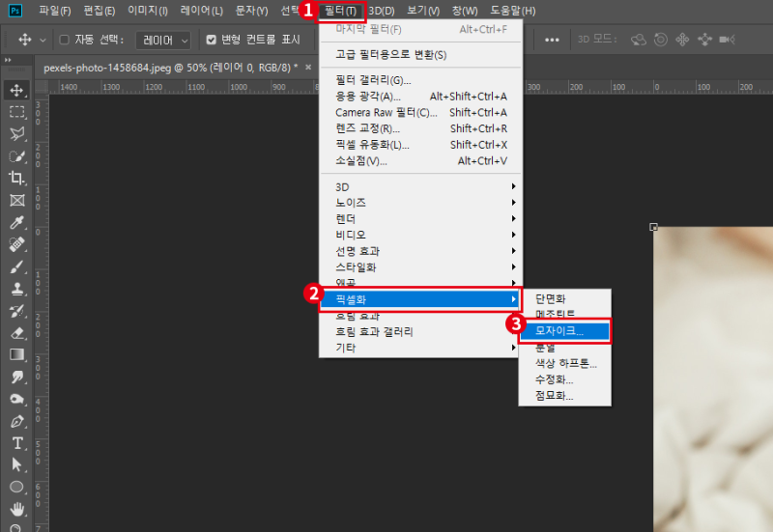Open the 도움말(H) menu
The width and height of the screenshot is (773, 532).
[x=513, y=11]
